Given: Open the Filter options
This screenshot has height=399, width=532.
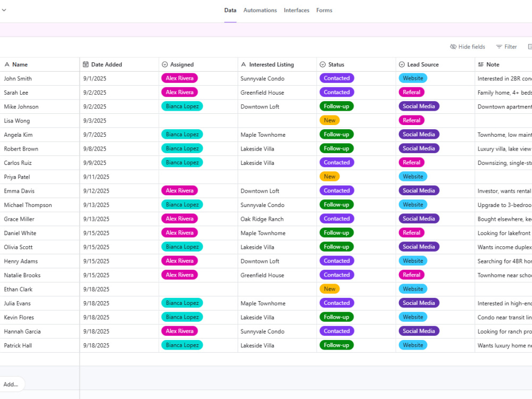Looking at the screenshot, I should point(506,47).
